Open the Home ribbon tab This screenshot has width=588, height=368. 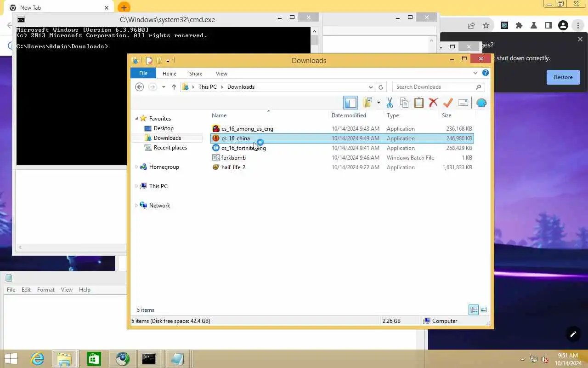[170, 74]
